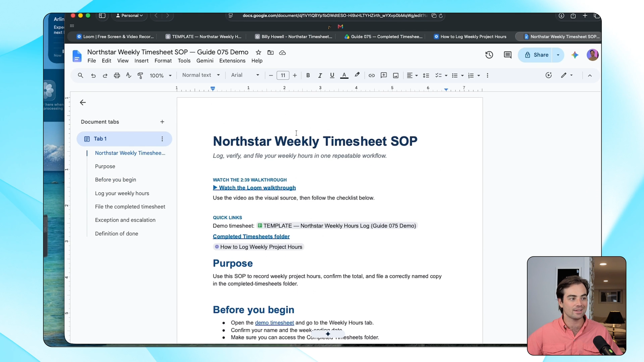Click the Share button
This screenshot has height=362, width=644.
click(x=537, y=55)
